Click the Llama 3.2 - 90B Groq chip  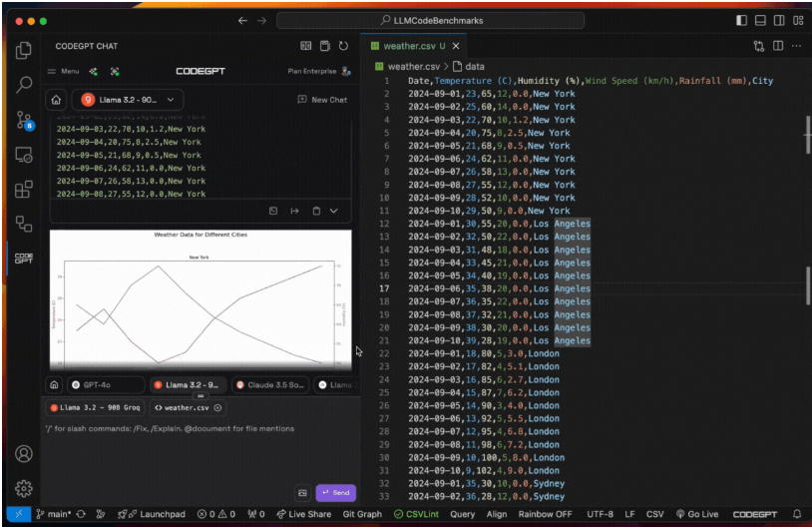96,408
